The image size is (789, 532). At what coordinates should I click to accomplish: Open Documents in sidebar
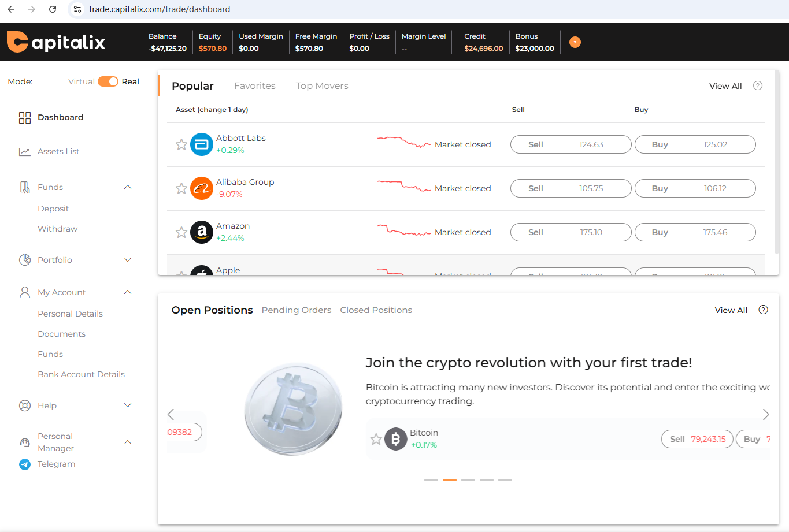click(x=62, y=334)
